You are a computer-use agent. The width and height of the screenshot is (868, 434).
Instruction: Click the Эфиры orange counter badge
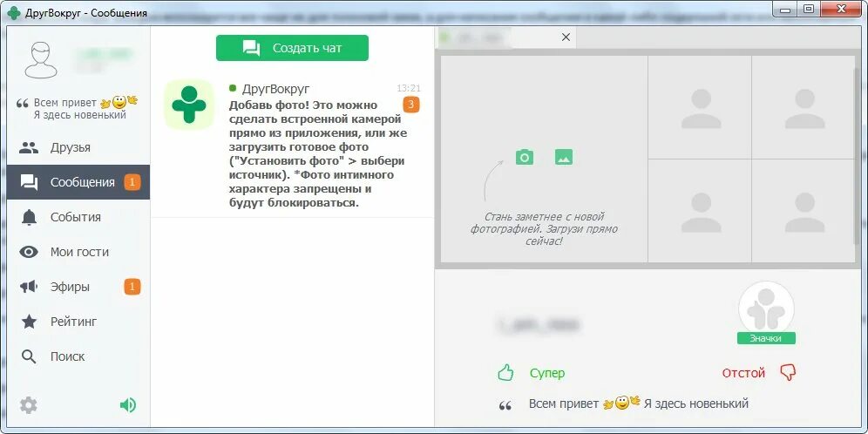click(x=132, y=287)
